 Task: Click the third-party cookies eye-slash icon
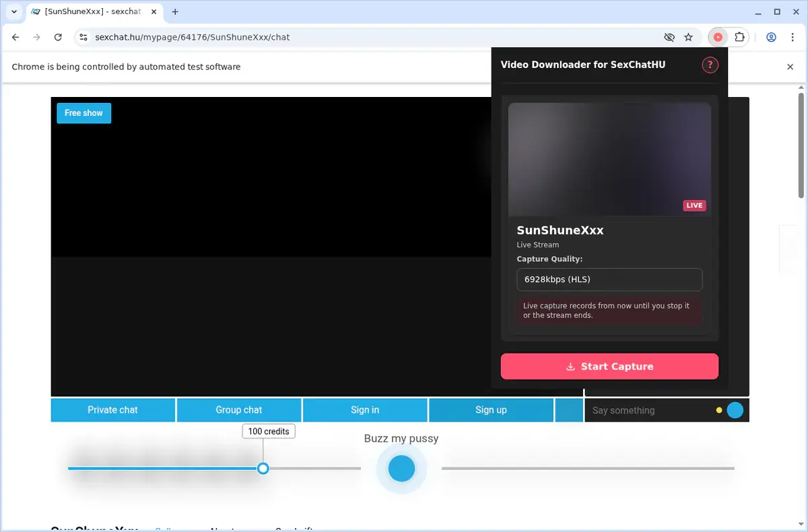[669, 37]
